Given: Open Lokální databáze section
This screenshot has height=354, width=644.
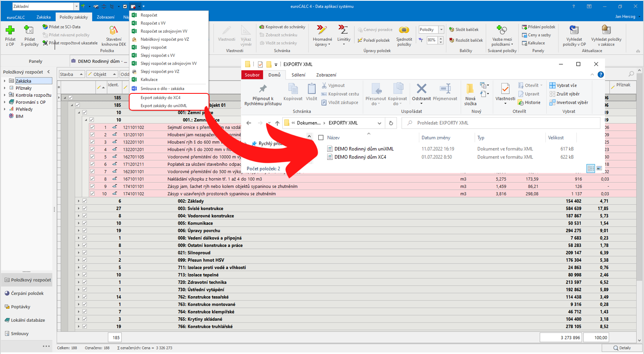Looking at the screenshot, I should (x=27, y=320).
